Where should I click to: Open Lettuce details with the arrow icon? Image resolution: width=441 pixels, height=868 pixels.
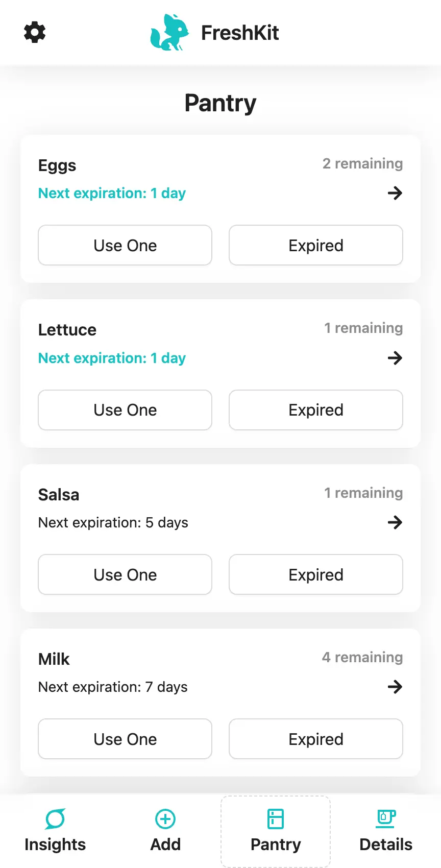tap(395, 358)
